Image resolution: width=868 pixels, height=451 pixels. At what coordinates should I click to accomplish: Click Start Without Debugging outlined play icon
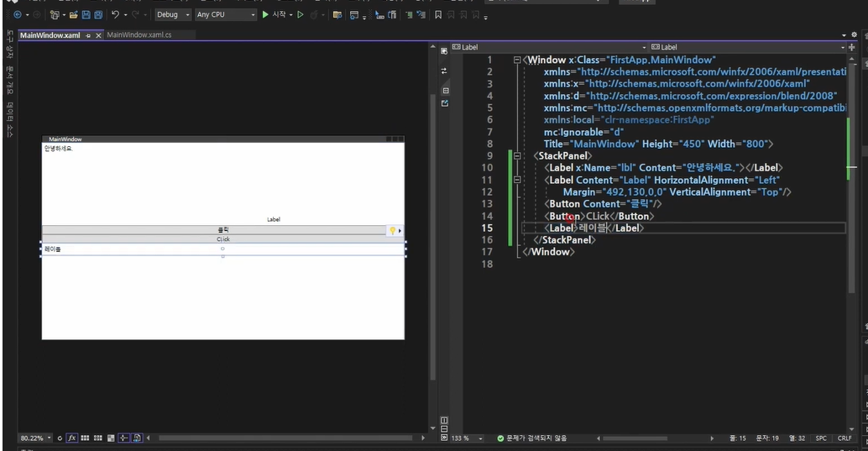301,15
